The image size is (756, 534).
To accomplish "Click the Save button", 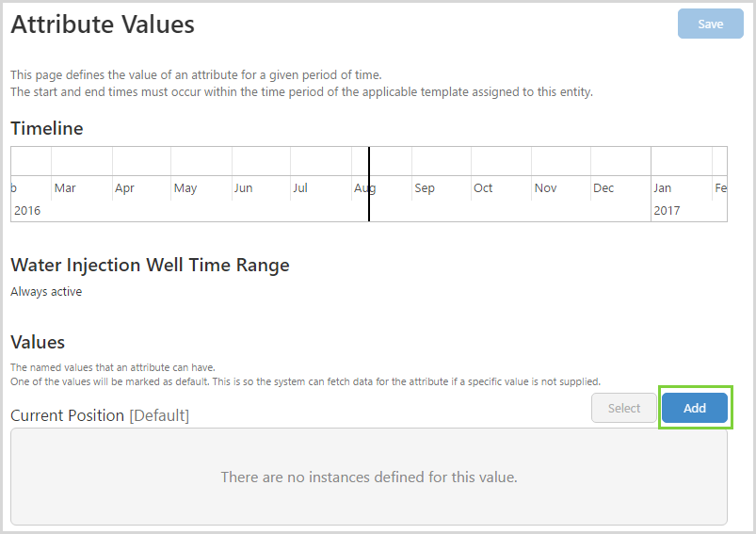I will tap(710, 24).
